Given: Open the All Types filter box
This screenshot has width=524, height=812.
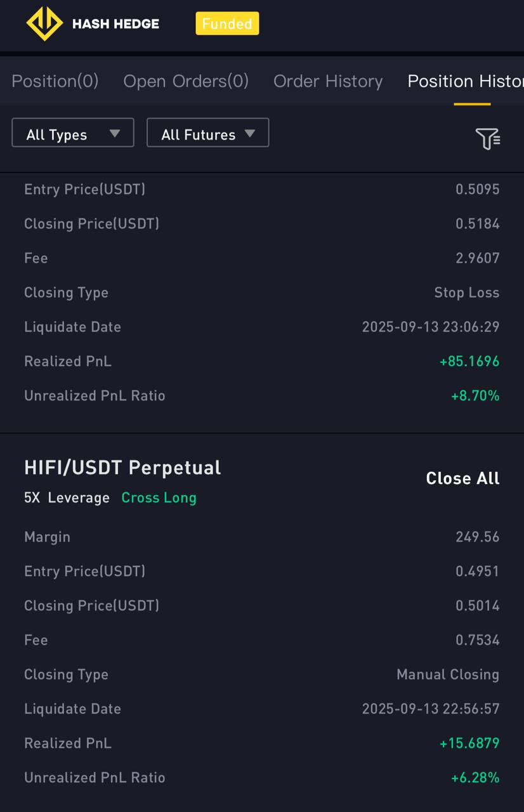Looking at the screenshot, I should tap(73, 133).
